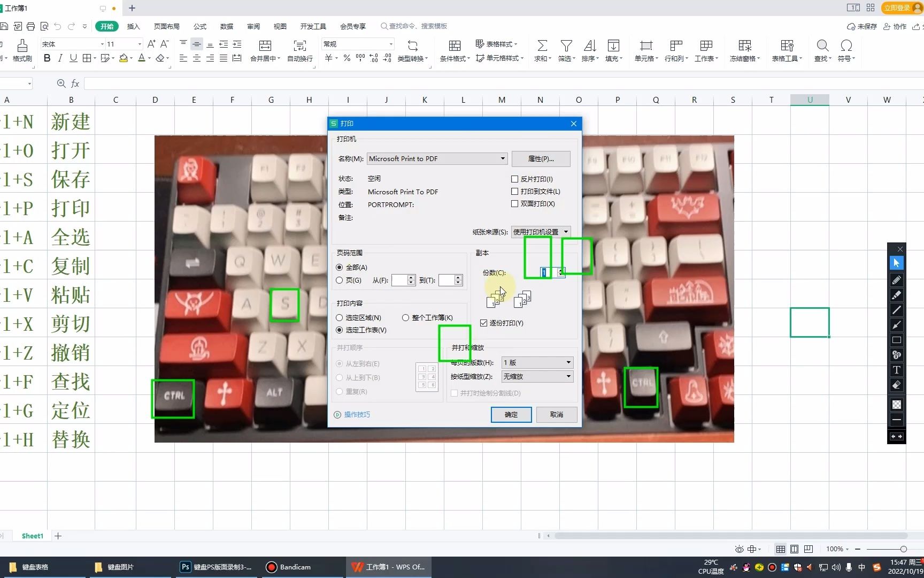Select the 选定工作表(V) radio button
Viewport: 924px width, 578px height.
pyautogui.click(x=339, y=330)
